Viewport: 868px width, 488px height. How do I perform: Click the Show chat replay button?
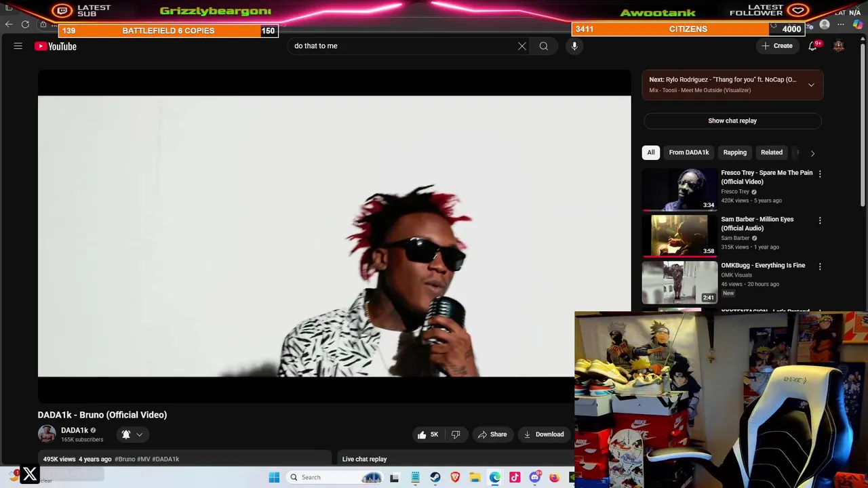[732, 121]
